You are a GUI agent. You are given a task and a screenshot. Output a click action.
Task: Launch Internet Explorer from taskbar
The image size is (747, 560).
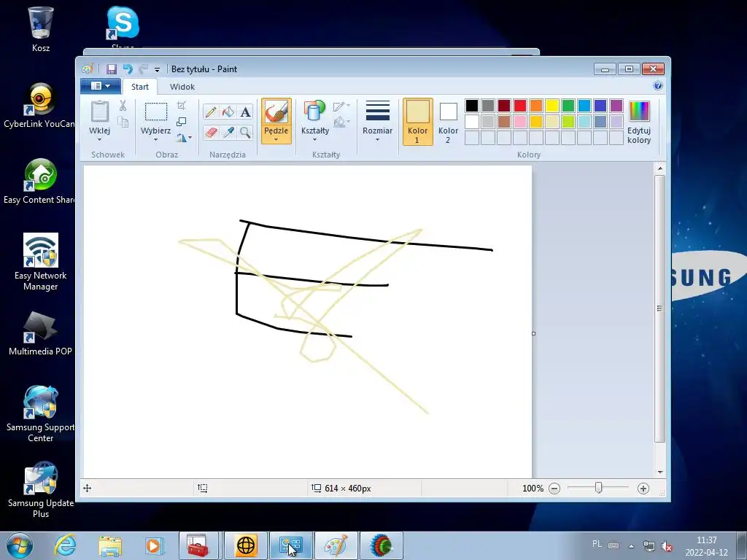click(65, 545)
